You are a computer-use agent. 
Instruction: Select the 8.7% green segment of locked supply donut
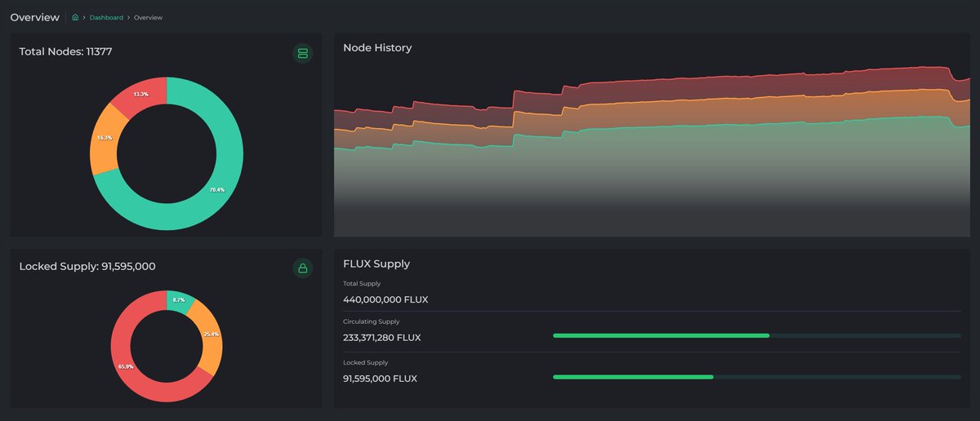[x=180, y=299]
